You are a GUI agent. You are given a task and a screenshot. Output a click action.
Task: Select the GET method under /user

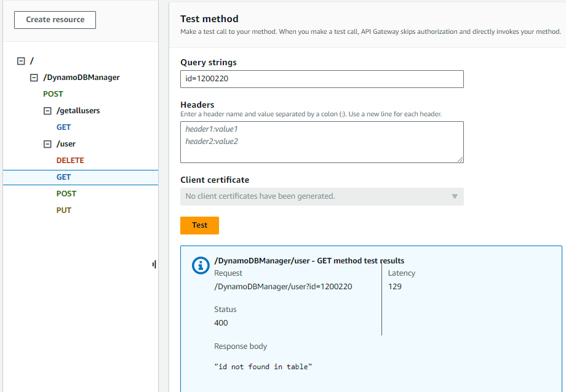[63, 177]
